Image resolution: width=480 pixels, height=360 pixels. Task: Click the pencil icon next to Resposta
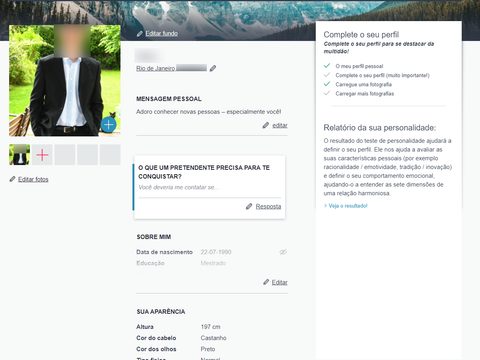pyautogui.click(x=249, y=206)
